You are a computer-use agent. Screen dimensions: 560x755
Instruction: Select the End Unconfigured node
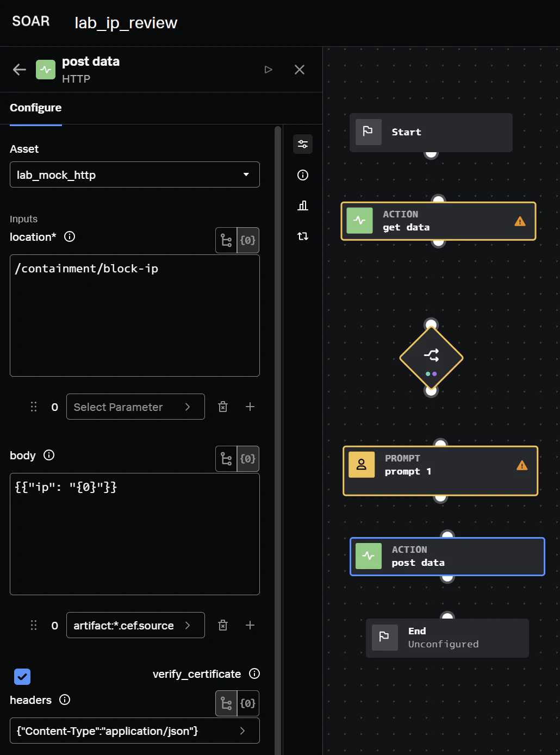click(x=447, y=638)
